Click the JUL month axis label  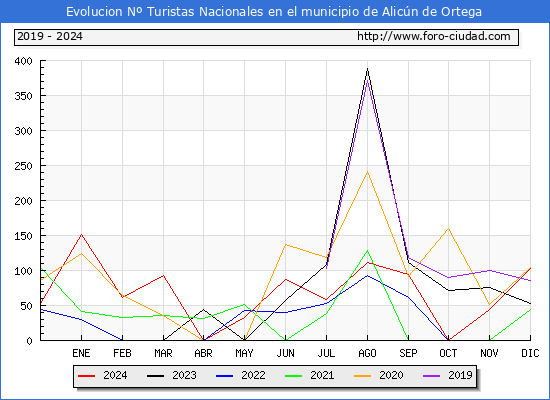tap(326, 353)
